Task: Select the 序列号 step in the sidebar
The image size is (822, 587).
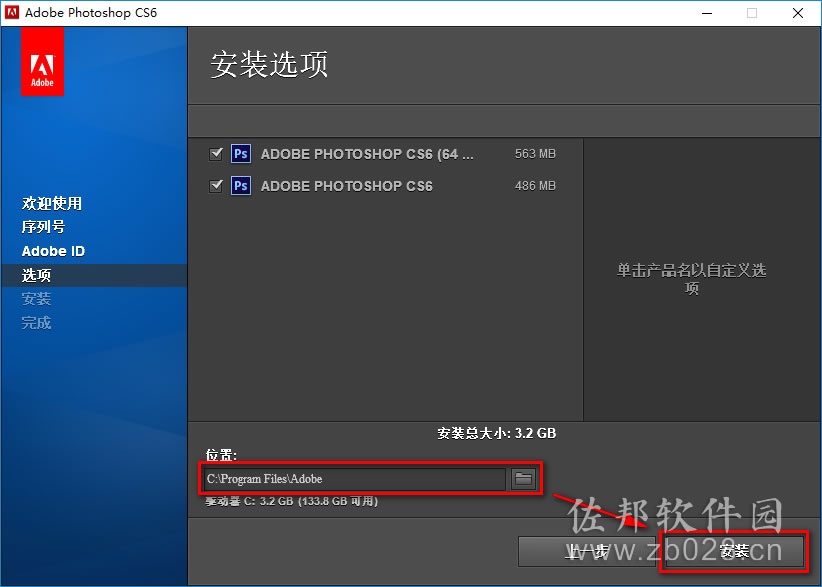Action: [44, 227]
